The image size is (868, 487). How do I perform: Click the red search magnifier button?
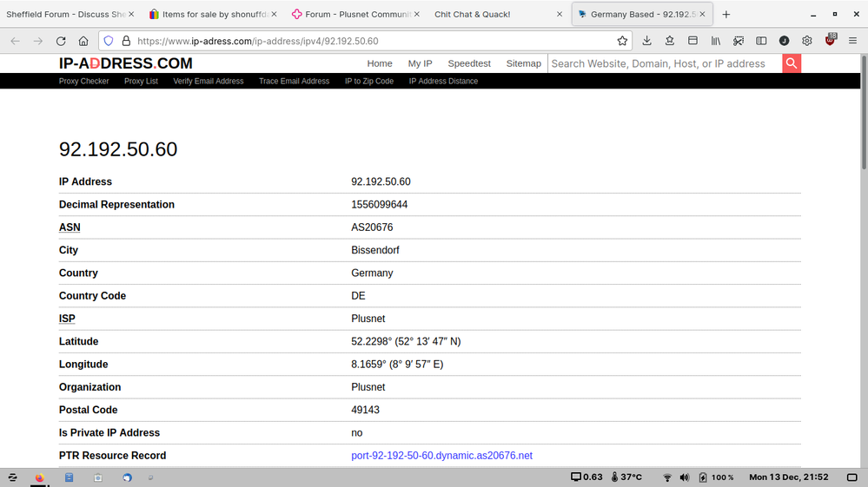(x=791, y=63)
